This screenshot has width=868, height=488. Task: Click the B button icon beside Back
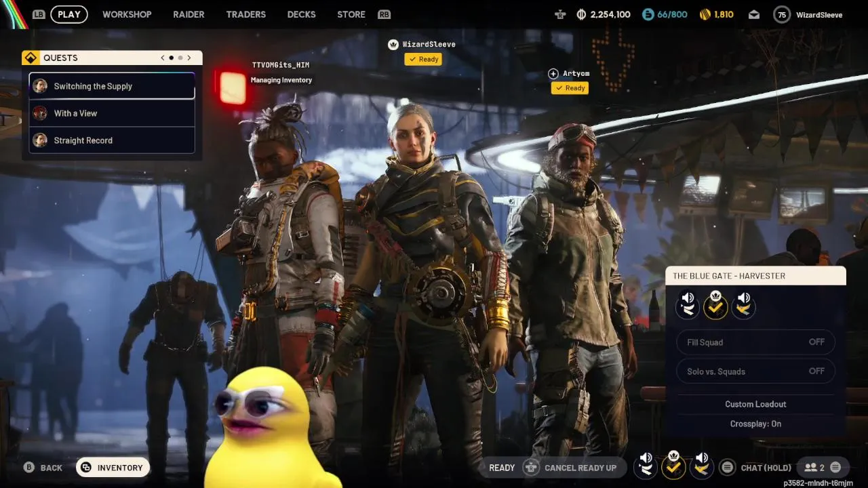click(29, 467)
